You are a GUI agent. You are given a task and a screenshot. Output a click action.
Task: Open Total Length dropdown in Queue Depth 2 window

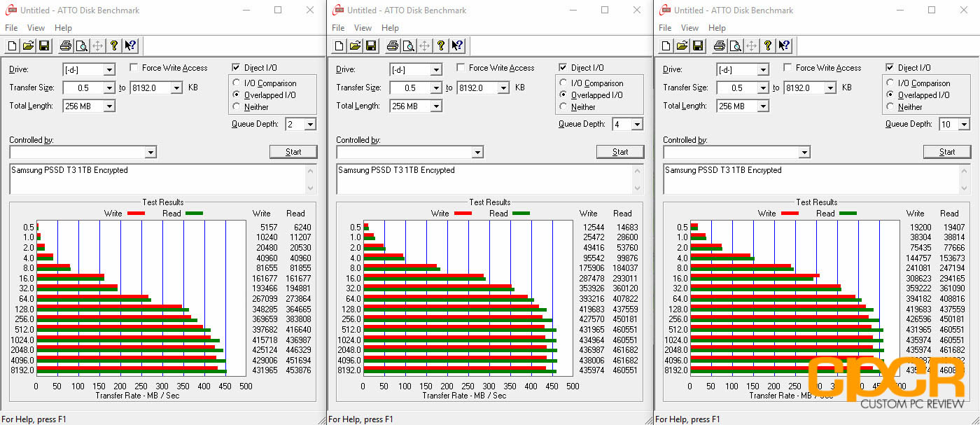point(109,106)
